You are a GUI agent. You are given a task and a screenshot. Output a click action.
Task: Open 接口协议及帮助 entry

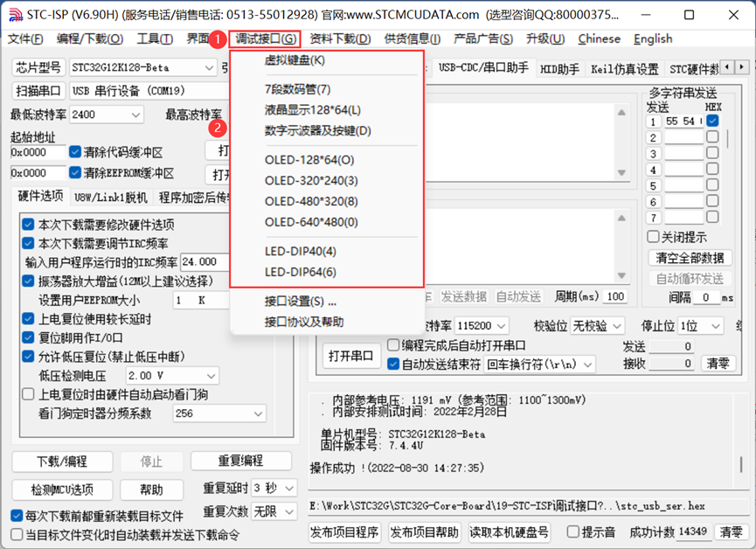(x=327, y=322)
